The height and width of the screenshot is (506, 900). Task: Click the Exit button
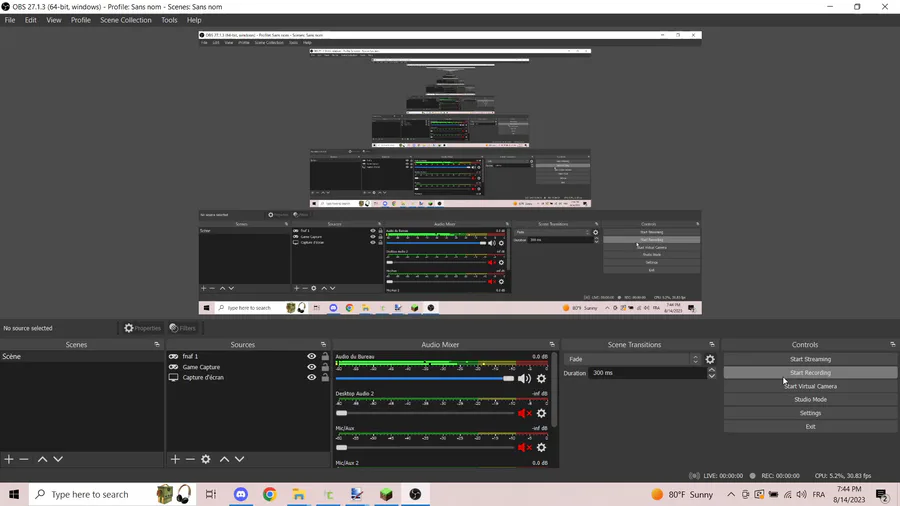pos(810,426)
